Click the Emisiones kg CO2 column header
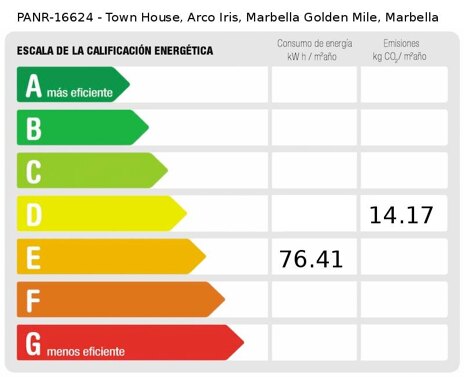This screenshot has width=464, height=377. pos(400,50)
